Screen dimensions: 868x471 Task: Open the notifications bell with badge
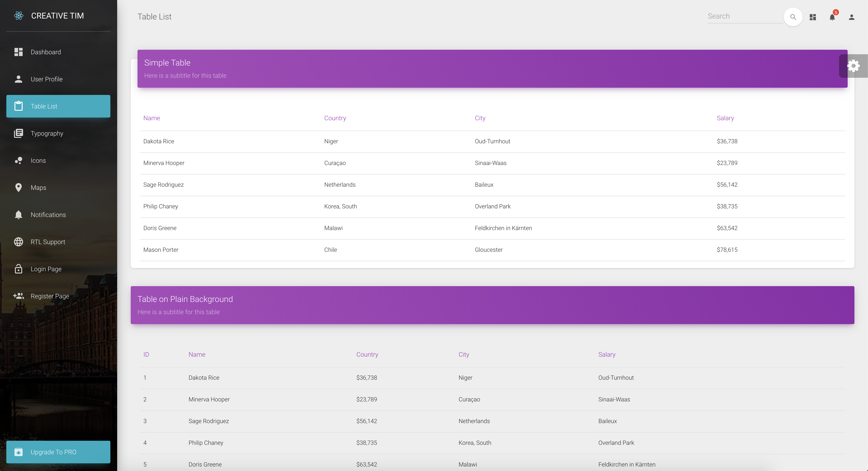832,17
